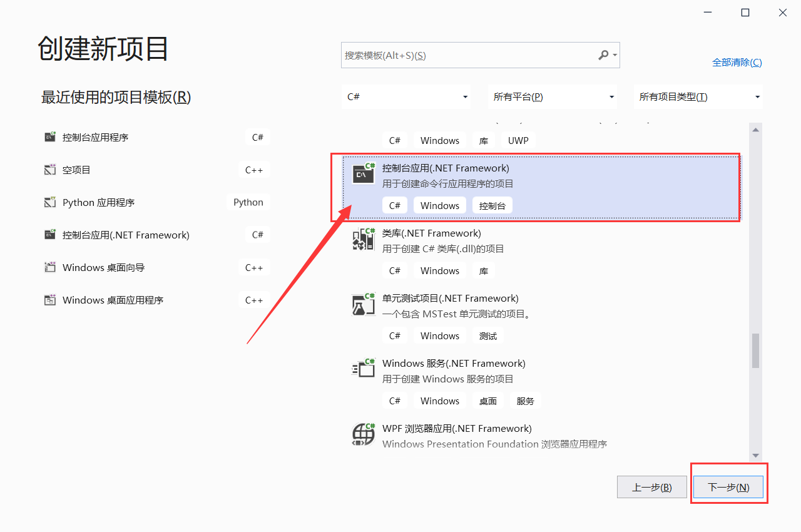
Task: Click the template list scrollbar thumb
Action: tap(756, 350)
